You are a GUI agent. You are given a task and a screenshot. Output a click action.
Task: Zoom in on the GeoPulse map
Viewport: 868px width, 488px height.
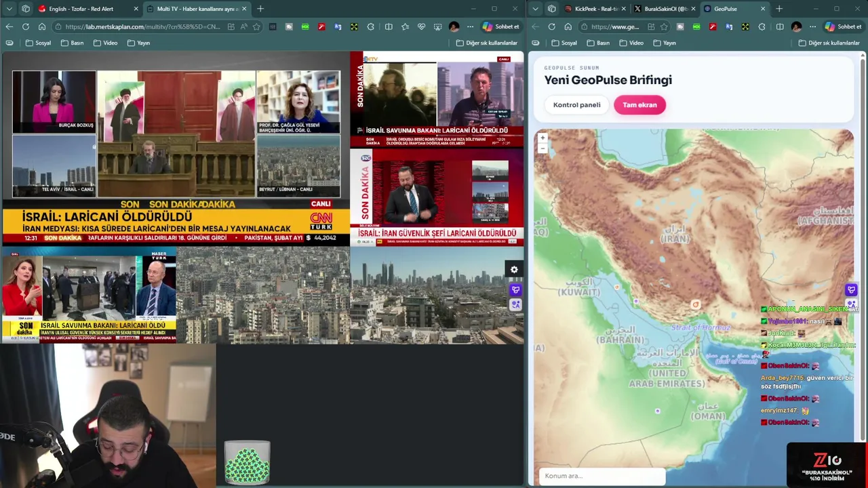(542, 138)
